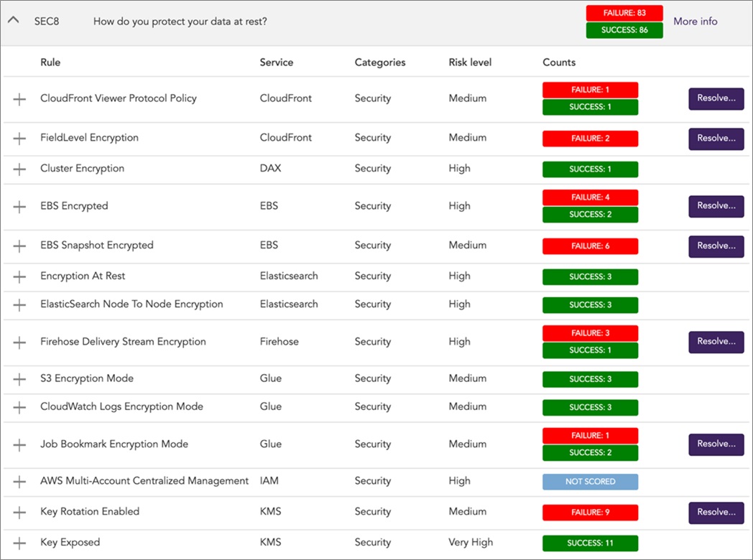Click the Rule column header

point(50,62)
